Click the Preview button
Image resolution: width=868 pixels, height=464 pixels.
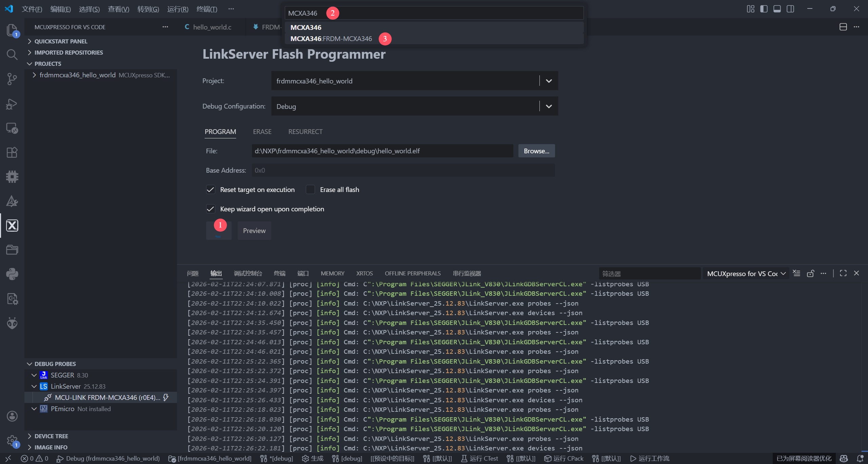[254, 231]
